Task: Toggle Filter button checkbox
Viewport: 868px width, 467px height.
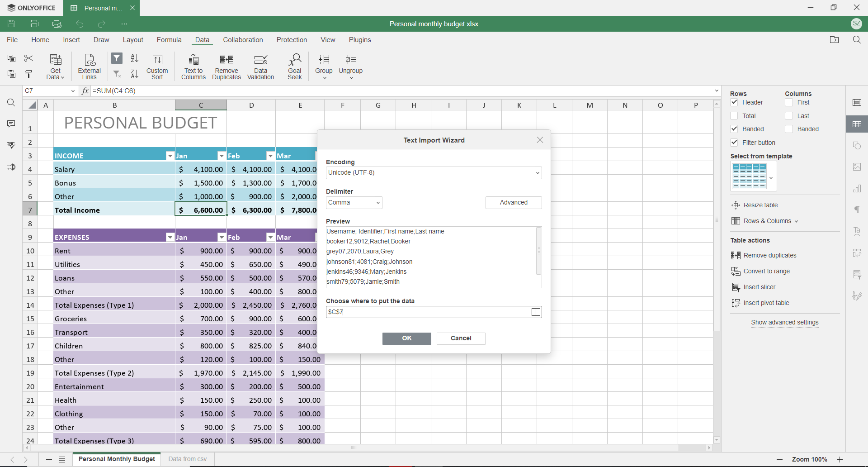Action: pyautogui.click(x=734, y=143)
